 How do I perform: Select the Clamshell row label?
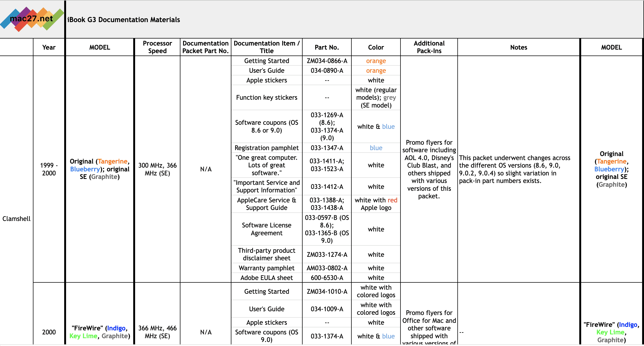tap(16, 219)
